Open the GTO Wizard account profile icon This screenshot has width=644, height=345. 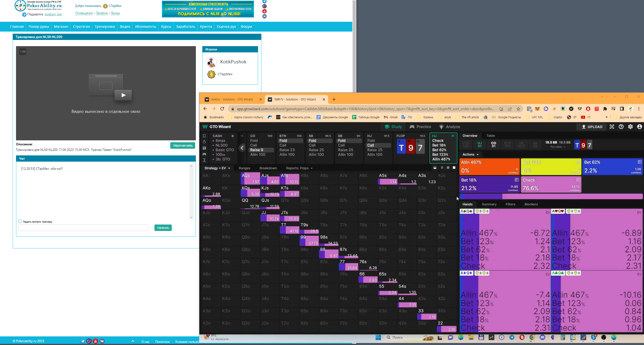(x=639, y=127)
